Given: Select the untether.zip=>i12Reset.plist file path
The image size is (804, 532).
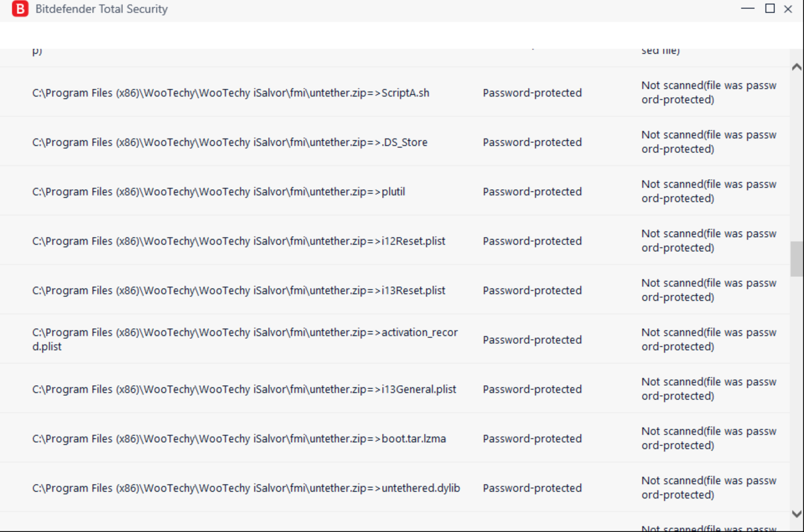Looking at the screenshot, I should pyautogui.click(x=239, y=241).
